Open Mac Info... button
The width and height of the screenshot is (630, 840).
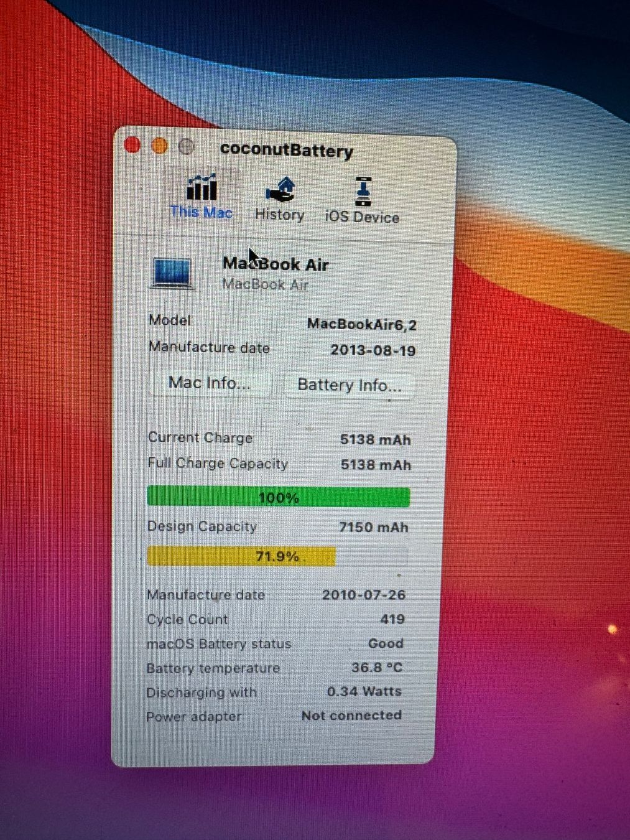point(210,383)
